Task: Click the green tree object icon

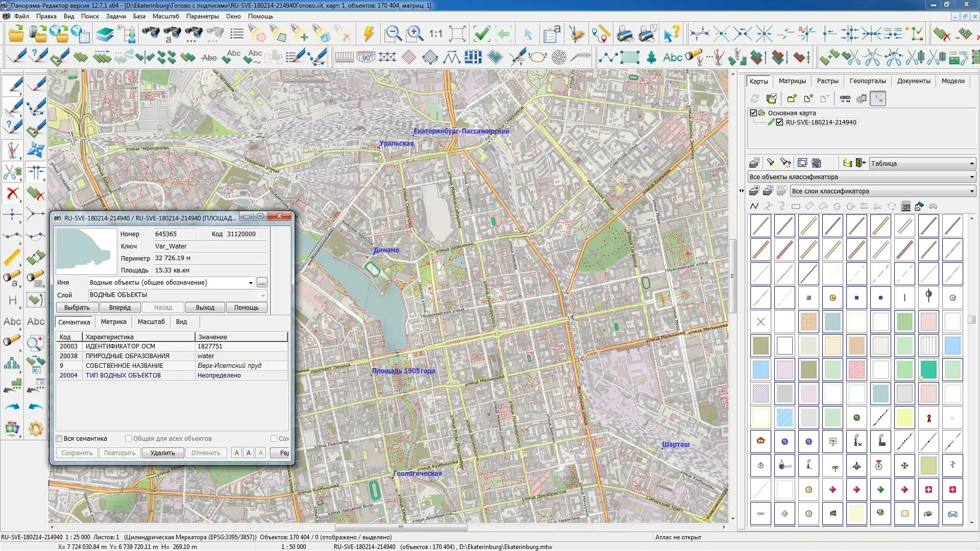Action: 651,57
